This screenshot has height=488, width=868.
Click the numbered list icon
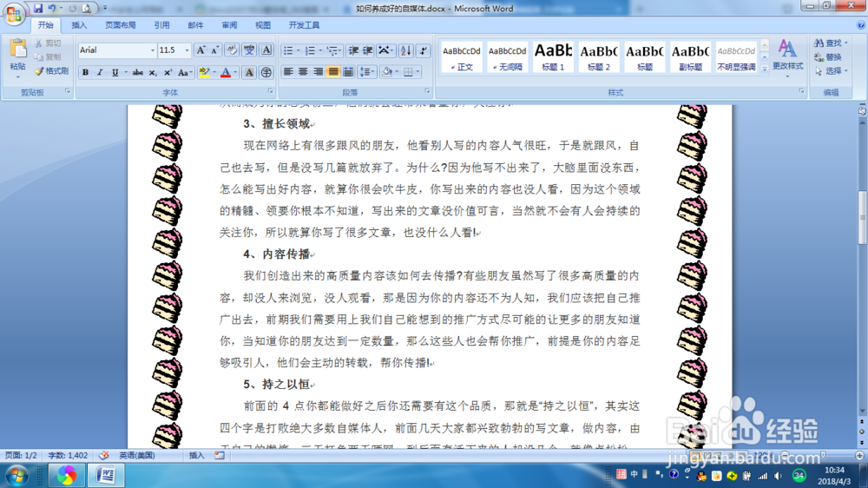point(310,51)
